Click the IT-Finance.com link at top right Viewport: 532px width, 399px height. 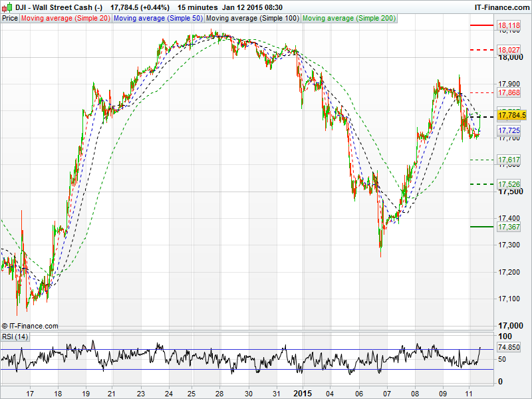501,7
